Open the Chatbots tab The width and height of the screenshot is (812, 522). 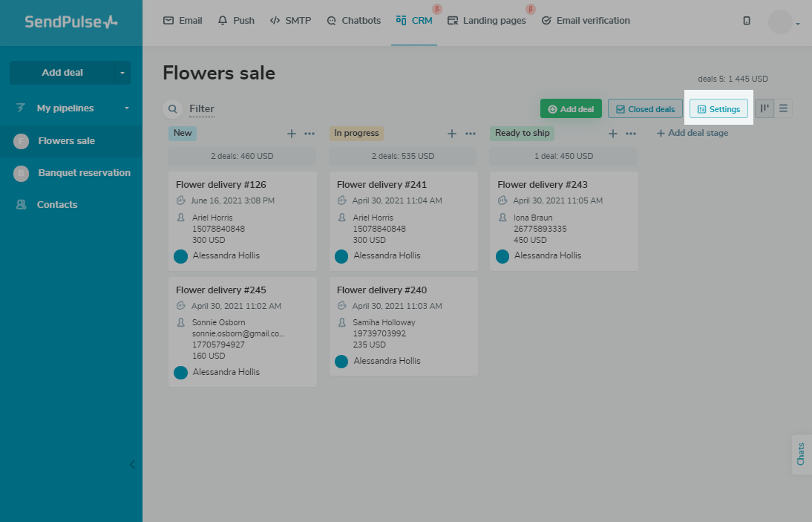click(353, 21)
